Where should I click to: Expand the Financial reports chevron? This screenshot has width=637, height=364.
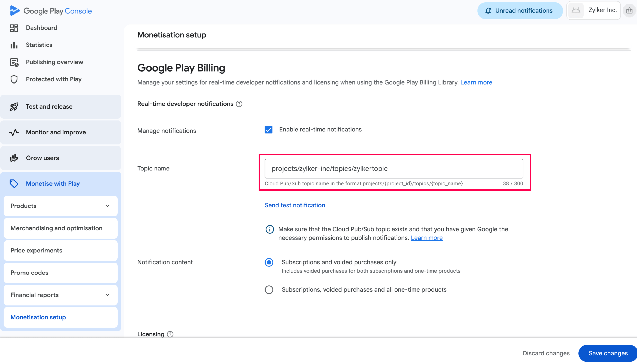tap(107, 295)
